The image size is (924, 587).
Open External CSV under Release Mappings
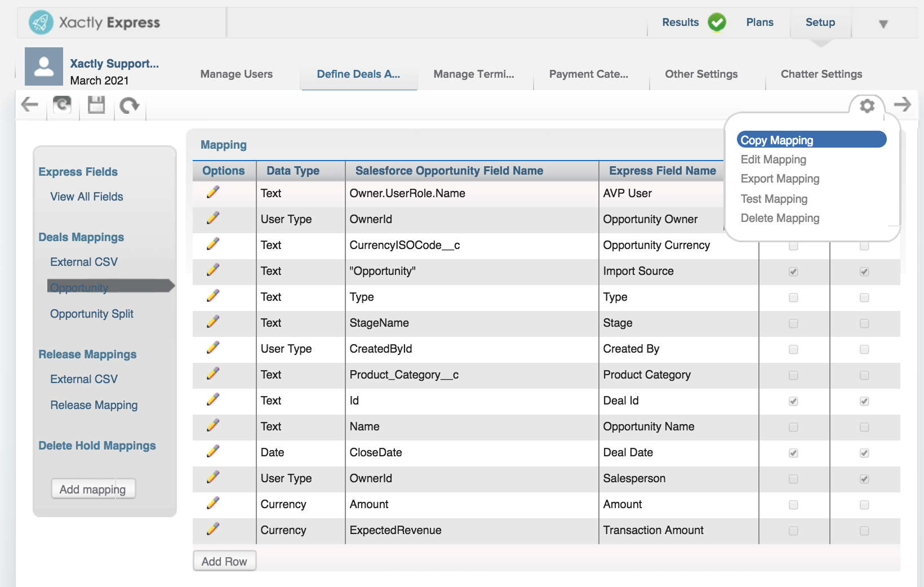tap(84, 379)
